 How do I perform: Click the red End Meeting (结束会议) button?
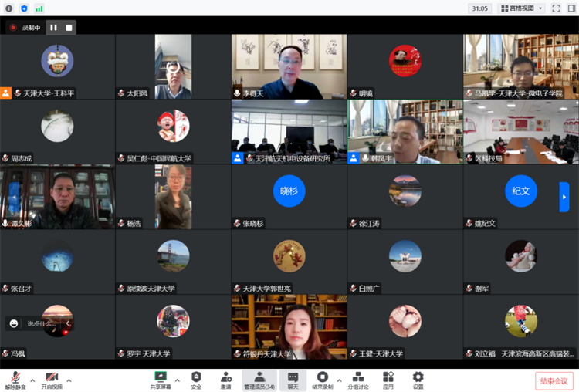pyautogui.click(x=554, y=380)
